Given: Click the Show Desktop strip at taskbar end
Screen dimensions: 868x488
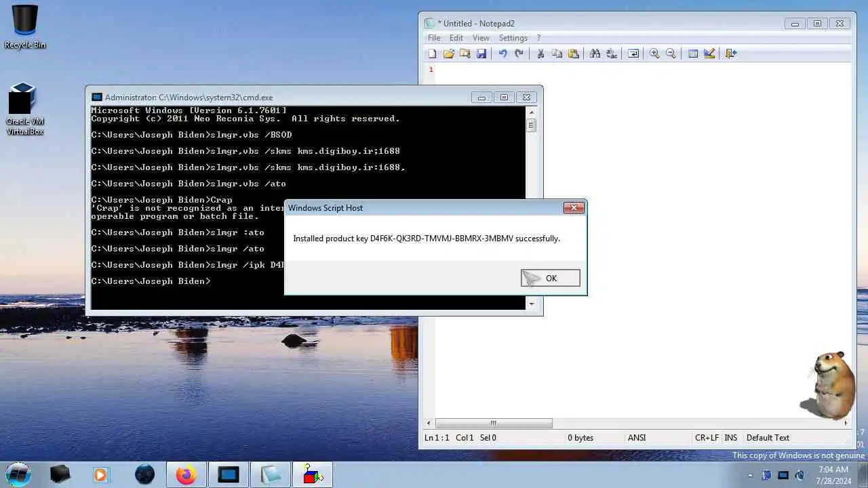Looking at the screenshot, I should pos(863,474).
